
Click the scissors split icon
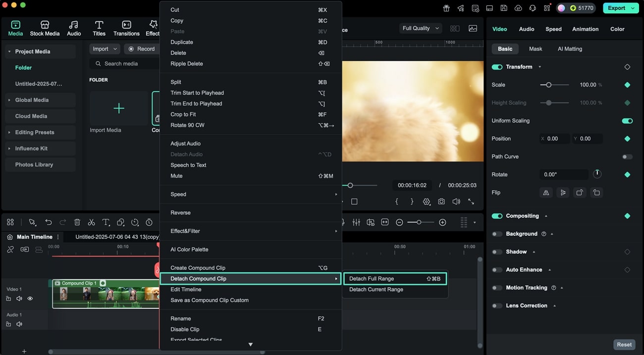pyautogui.click(x=91, y=222)
